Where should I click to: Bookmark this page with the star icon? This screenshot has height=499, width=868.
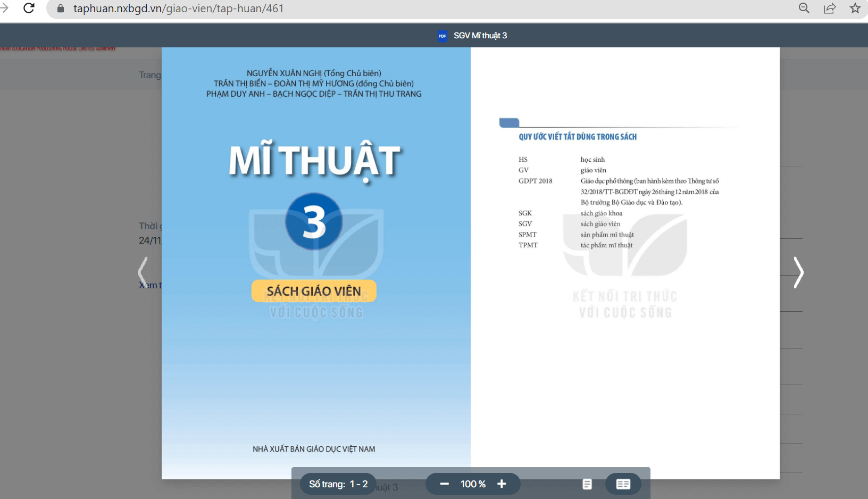tap(855, 8)
